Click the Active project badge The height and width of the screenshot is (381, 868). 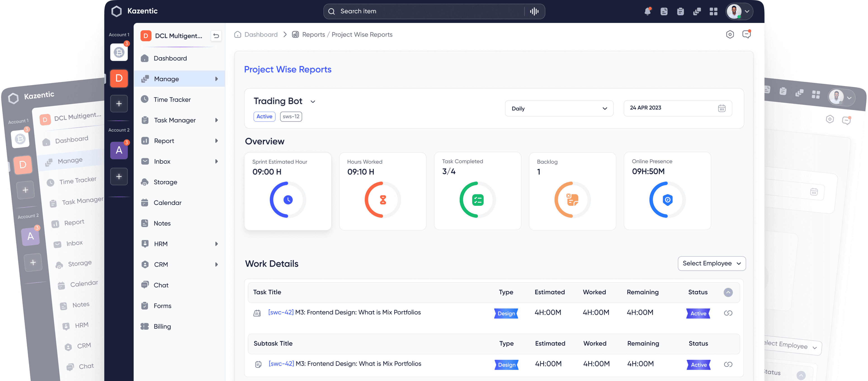click(x=264, y=116)
